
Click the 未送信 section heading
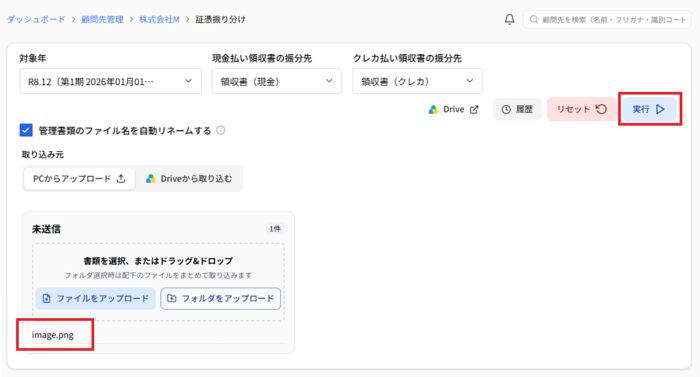(46, 229)
